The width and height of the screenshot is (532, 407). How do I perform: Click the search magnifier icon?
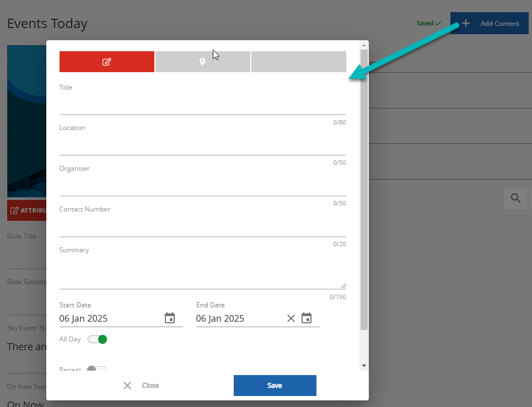pos(515,198)
